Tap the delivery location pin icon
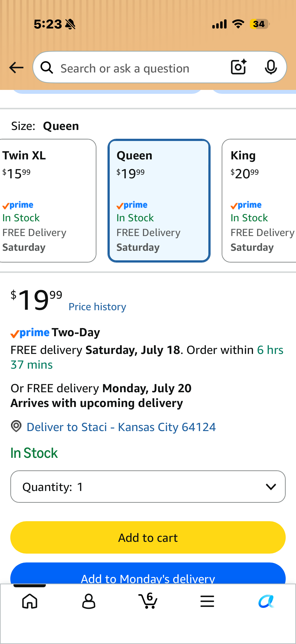This screenshot has height=644, width=296. (16, 426)
